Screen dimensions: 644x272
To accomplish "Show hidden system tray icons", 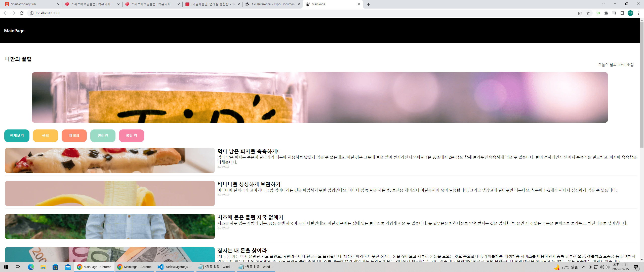I will click(x=584, y=267).
